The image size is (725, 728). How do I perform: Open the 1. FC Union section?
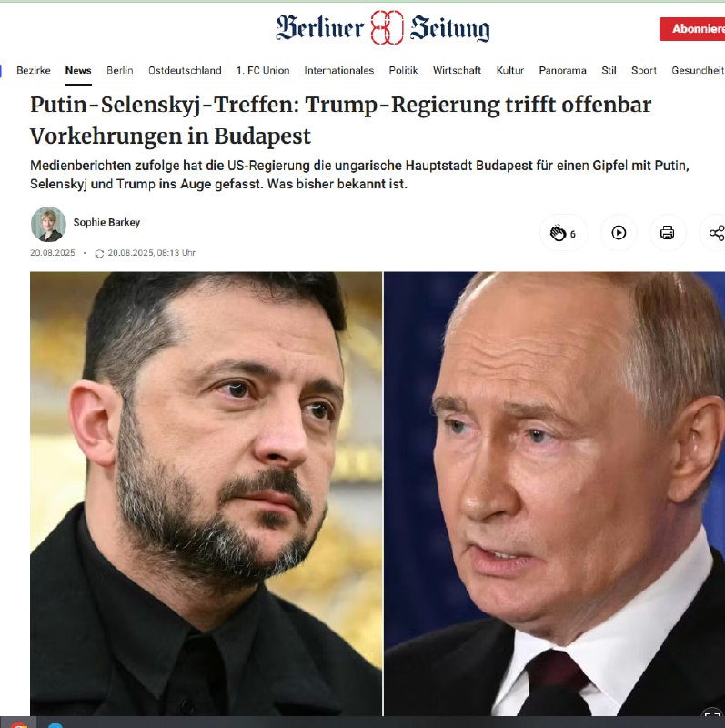point(263,70)
